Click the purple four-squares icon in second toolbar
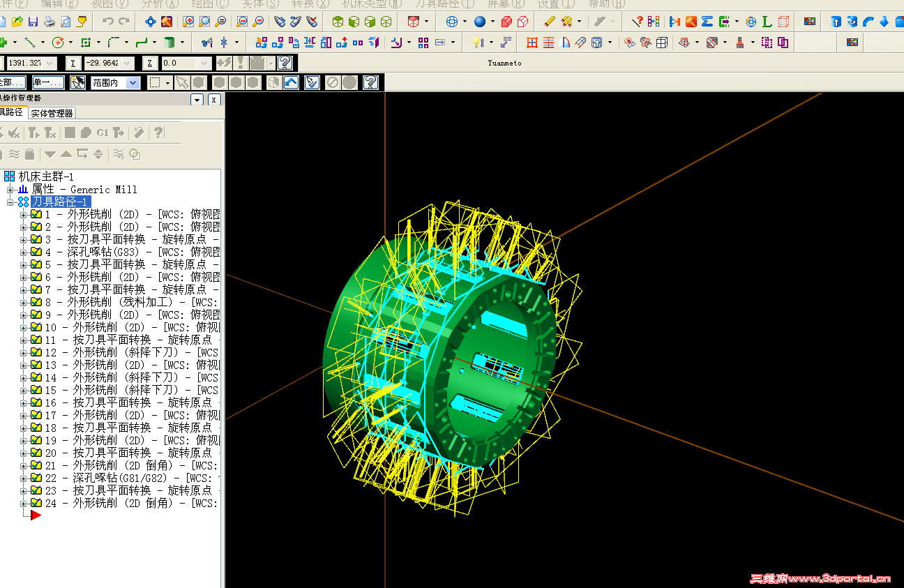 (423, 43)
